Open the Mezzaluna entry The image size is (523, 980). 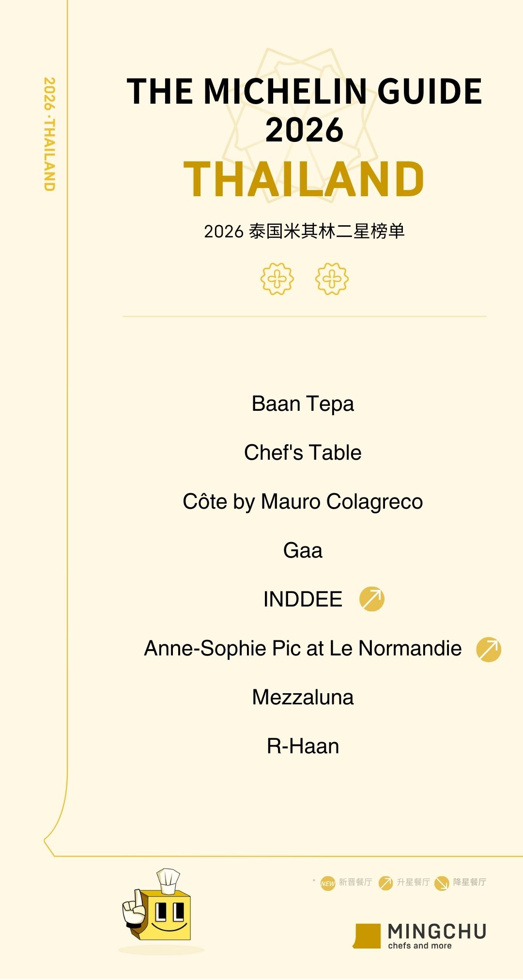(303, 697)
